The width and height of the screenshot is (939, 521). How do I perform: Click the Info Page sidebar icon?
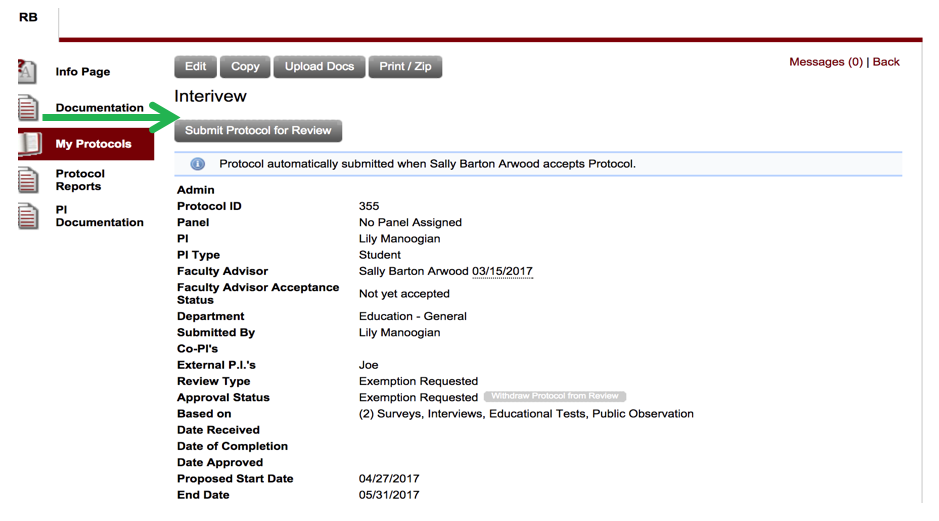(27, 71)
